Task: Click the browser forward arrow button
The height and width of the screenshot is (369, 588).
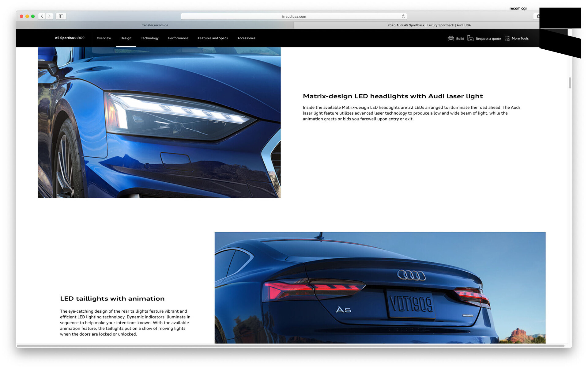Action: (49, 16)
